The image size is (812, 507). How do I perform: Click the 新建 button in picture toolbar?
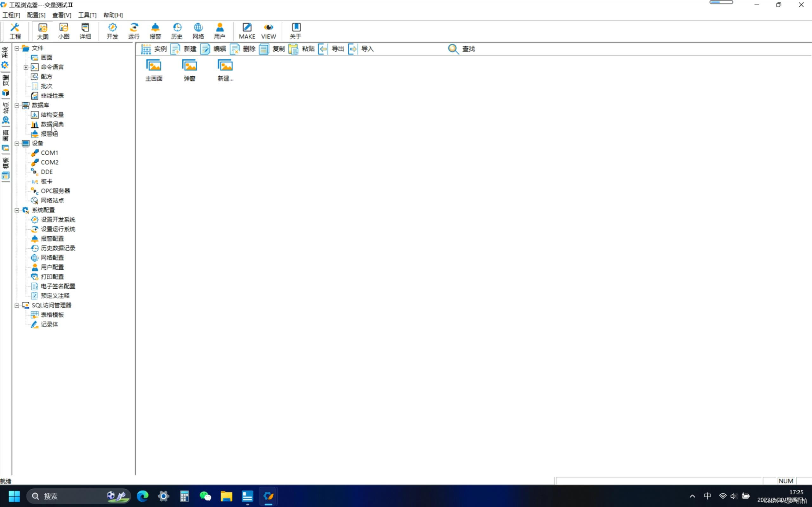[184, 49]
